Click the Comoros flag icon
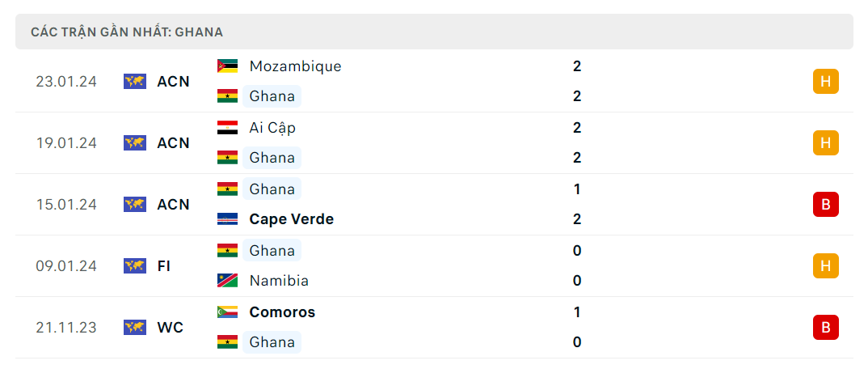The height and width of the screenshot is (369, 868). click(228, 312)
